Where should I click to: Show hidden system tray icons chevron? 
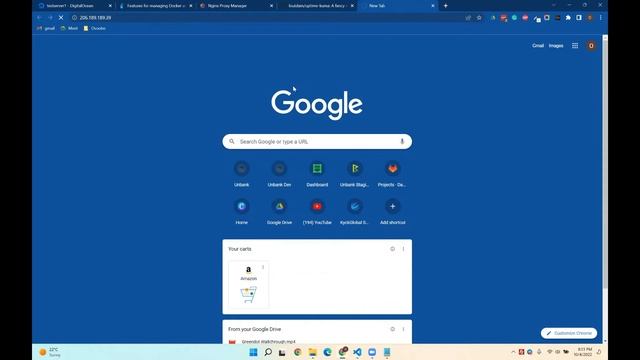[513, 352]
